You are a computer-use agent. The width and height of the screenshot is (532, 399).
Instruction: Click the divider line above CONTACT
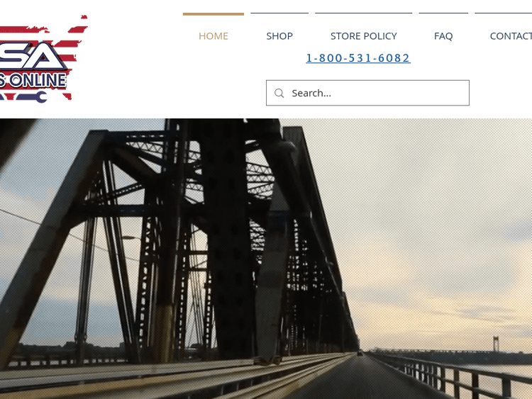coord(504,13)
